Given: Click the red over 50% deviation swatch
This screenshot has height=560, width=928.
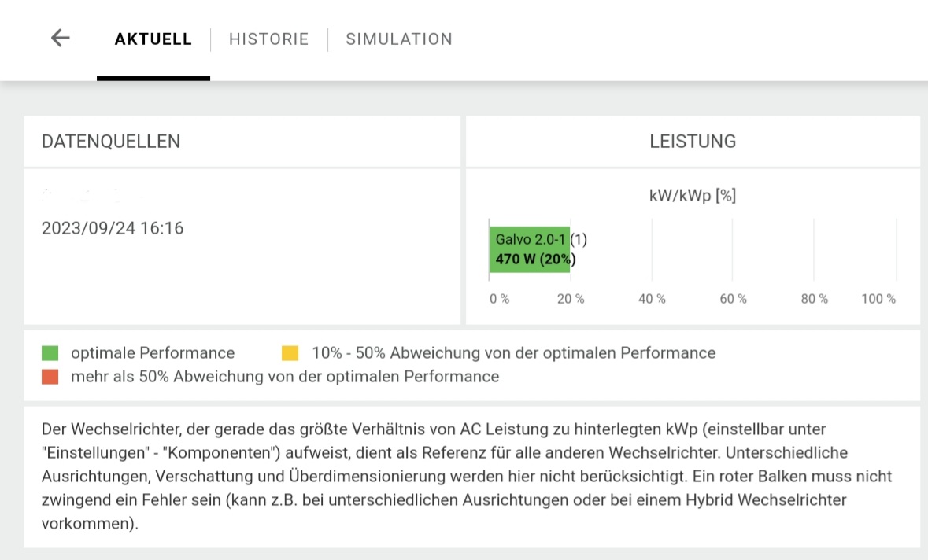Looking at the screenshot, I should [x=50, y=377].
